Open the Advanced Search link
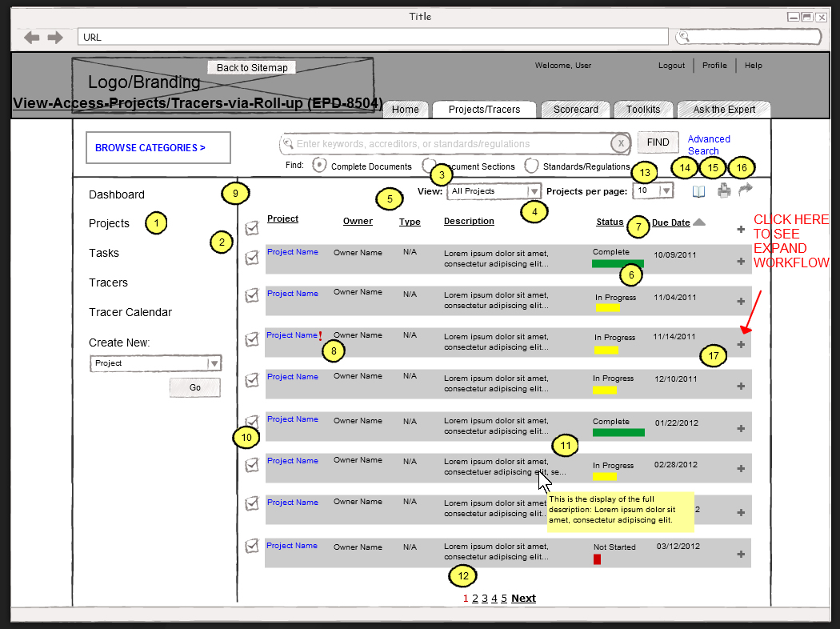 point(709,145)
